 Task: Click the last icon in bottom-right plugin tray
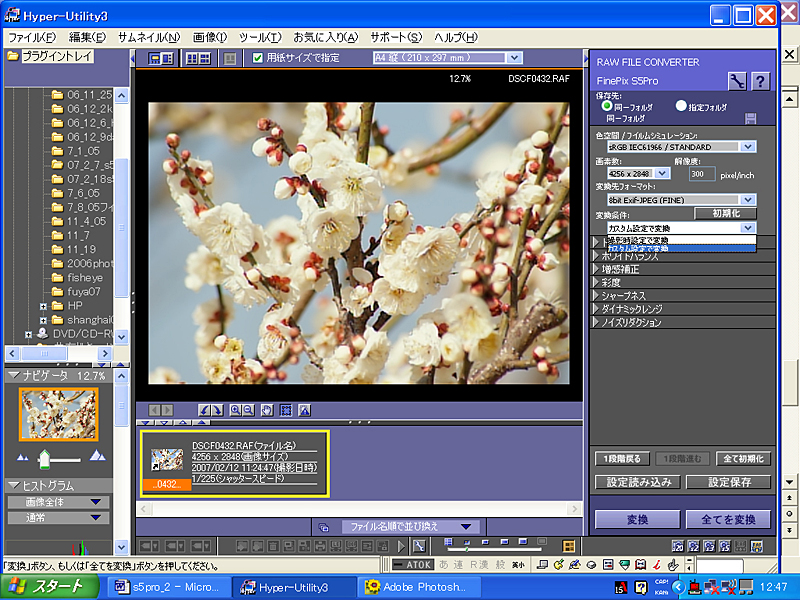point(756,546)
